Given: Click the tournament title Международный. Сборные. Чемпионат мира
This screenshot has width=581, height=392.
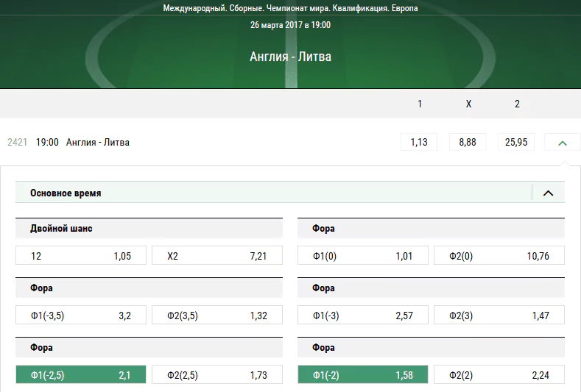Looking at the screenshot, I should click(290, 8).
